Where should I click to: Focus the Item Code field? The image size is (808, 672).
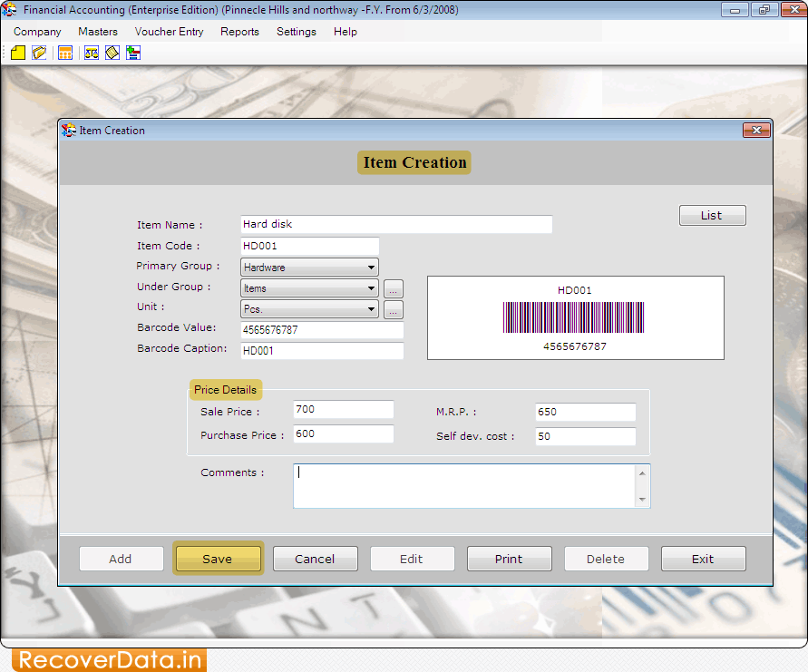point(310,246)
